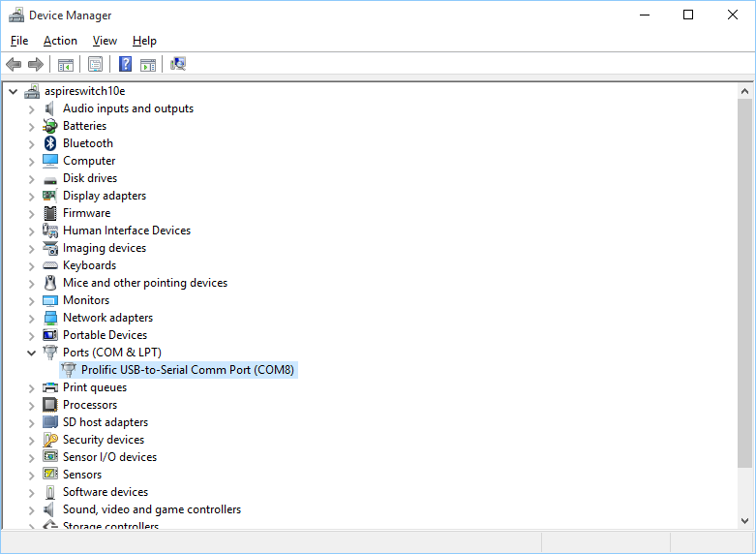
Task: Click the blue Help question mark icon
Action: (125, 64)
